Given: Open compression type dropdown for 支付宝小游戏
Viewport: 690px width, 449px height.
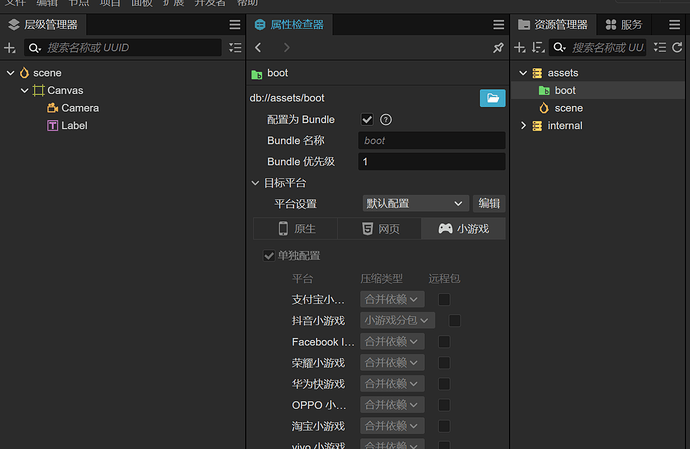Looking at the screenshot, I should tap(392, 299).
